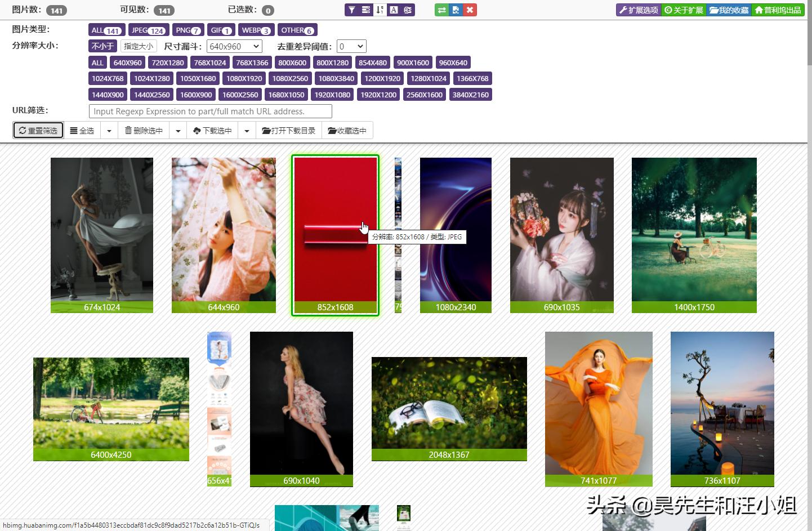This screenshot has width=812, height=531.
Task: Click 下载选中 download selected button
Action: pos(212,131)
